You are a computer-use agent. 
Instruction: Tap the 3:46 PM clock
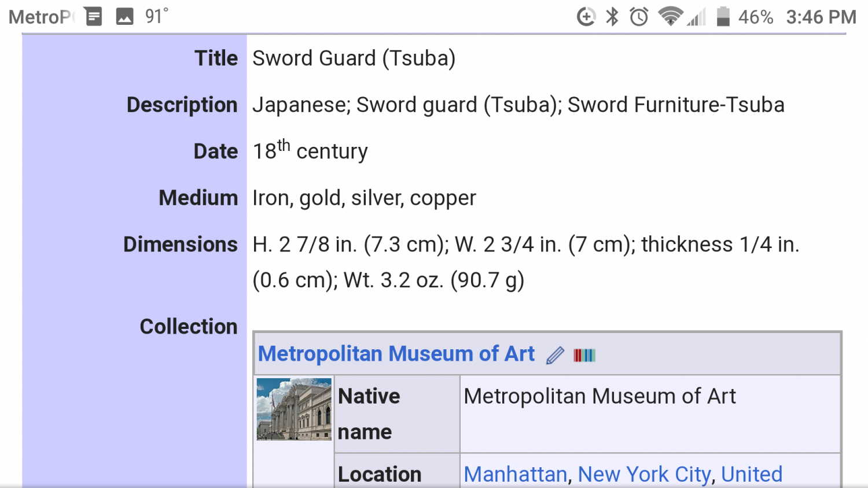(821, 17)
